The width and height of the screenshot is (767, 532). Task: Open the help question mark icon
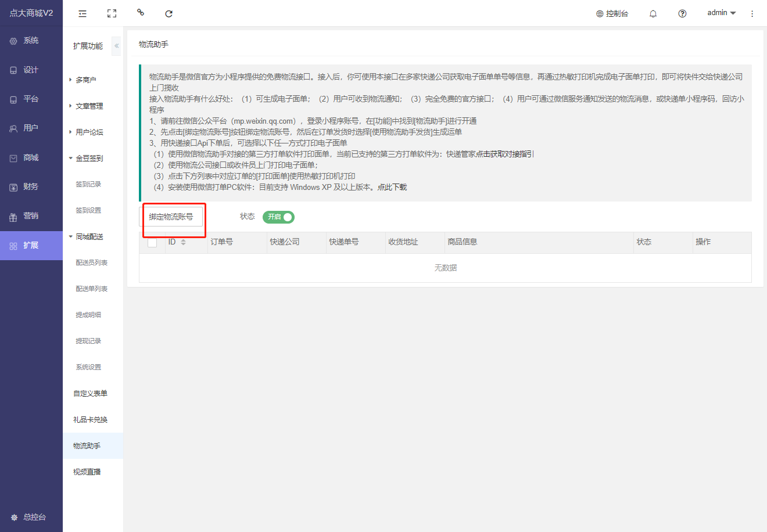[682, 13]
